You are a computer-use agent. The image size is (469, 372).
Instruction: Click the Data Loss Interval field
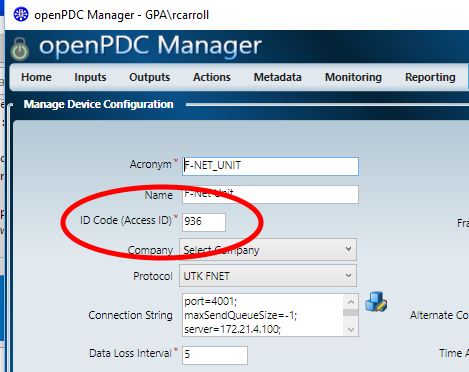(215, 355)
